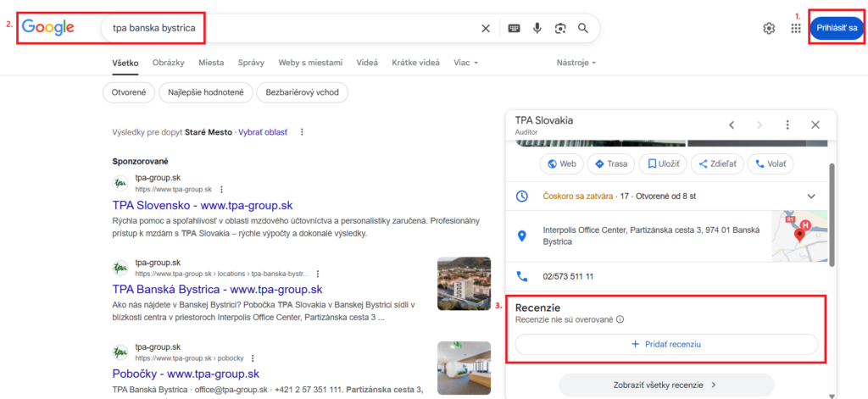This screenshot has height=399, width=868.
Task: Open options for sponsored tpa-group.sk result
Action: (221, 189)
